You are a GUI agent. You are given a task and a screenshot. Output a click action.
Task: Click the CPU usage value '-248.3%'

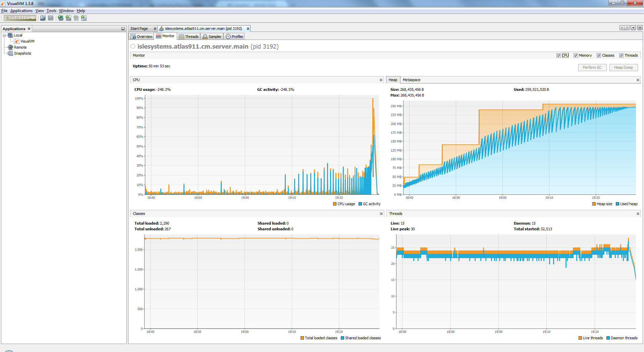point(163,90)
